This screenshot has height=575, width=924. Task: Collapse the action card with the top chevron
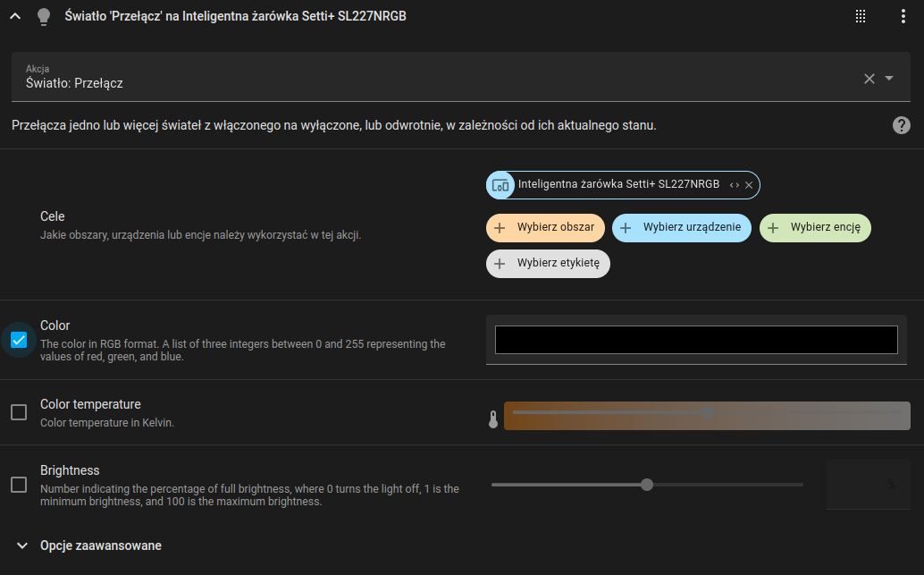[15, 16]
